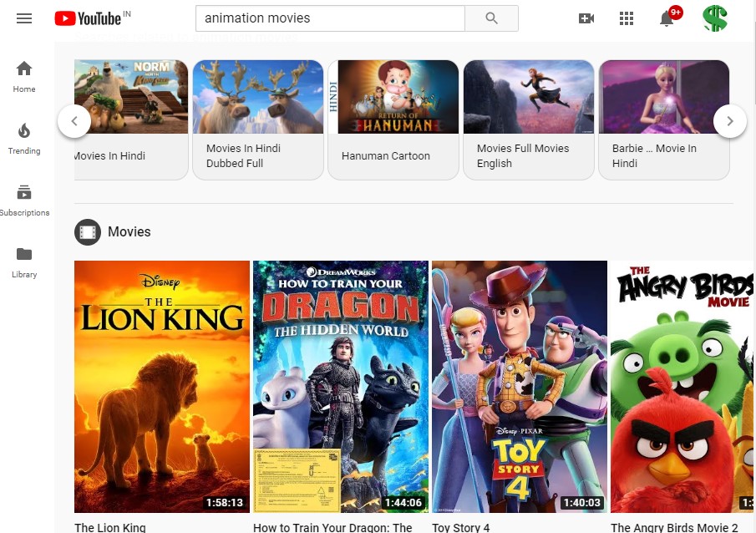Open The Angry Birds Movie 2 poster
The image size is (756, 533).
[682, 386]
